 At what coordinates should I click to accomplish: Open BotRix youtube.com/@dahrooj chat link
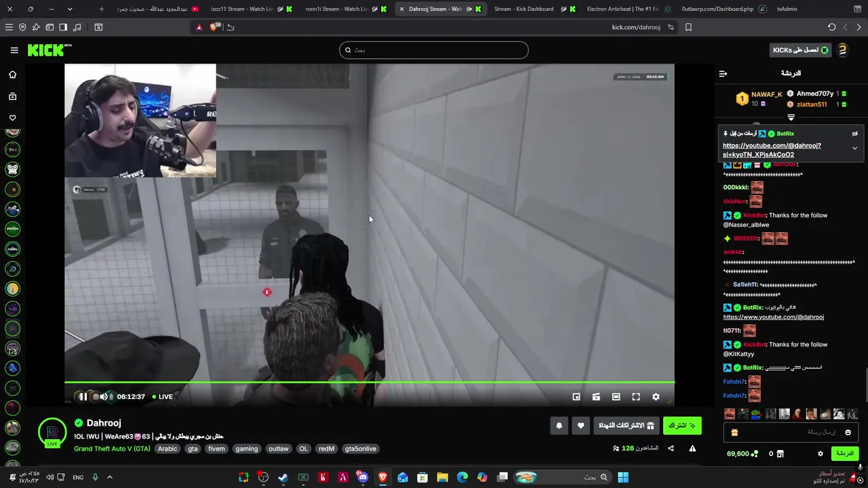point(774,317)
